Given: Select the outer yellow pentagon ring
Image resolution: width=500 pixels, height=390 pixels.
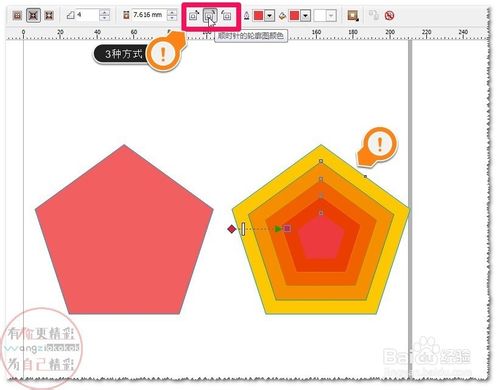Looking at the screenshot, I should point(321,307).
